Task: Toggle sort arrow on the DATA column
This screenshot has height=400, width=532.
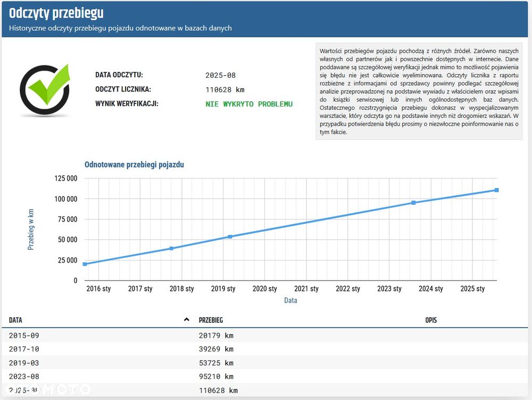Action: coord(187,320)
